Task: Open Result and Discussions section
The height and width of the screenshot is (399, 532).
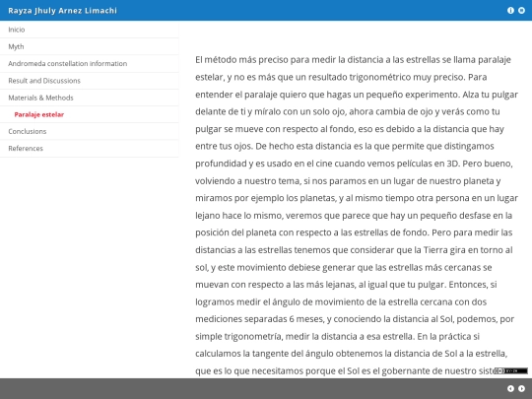Action: 90,81
